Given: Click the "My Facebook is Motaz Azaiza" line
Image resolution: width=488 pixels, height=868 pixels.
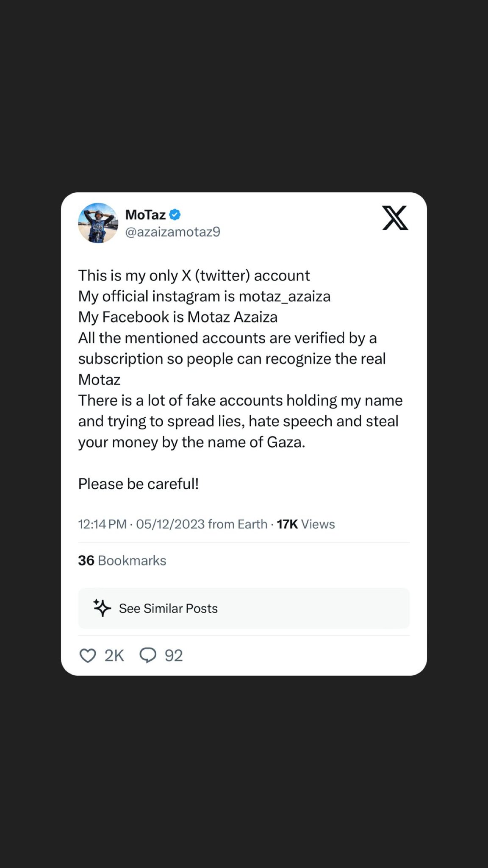Looking at the screenshot, I should [x=178, y=317].
